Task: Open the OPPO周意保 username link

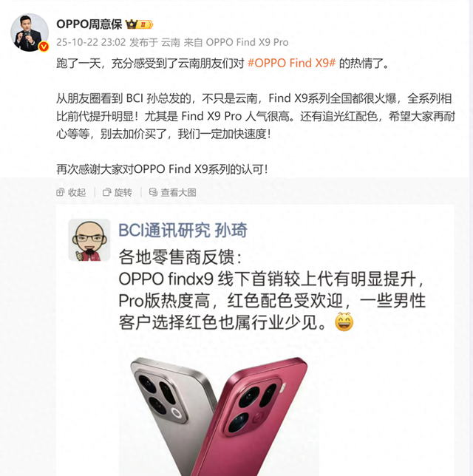Action: tap(89, 24)
